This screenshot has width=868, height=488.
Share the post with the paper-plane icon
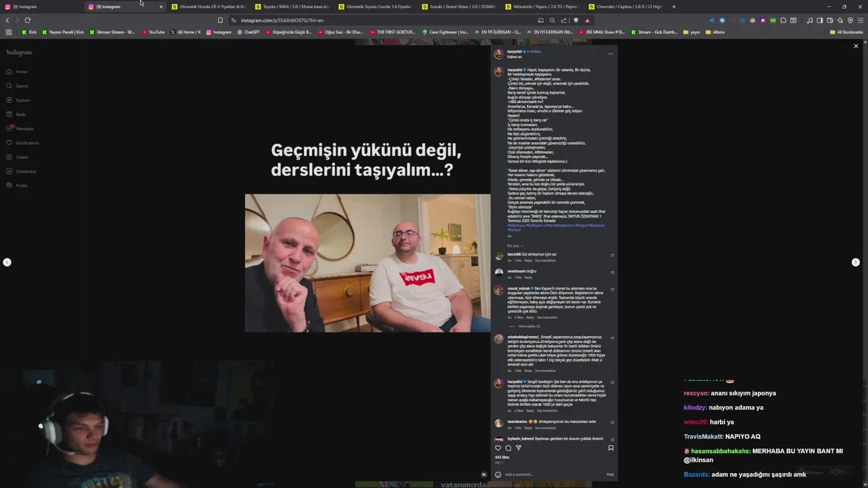tap(518, 448)
